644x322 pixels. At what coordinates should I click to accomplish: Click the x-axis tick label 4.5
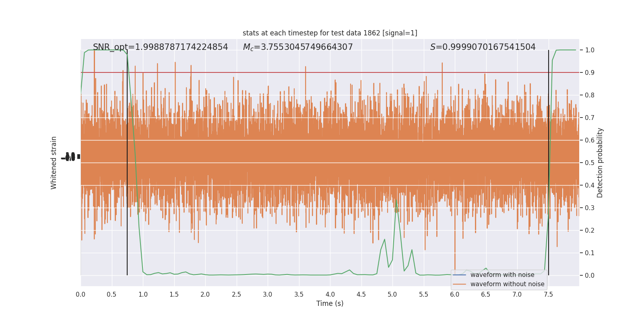click(x=361, y=294)
